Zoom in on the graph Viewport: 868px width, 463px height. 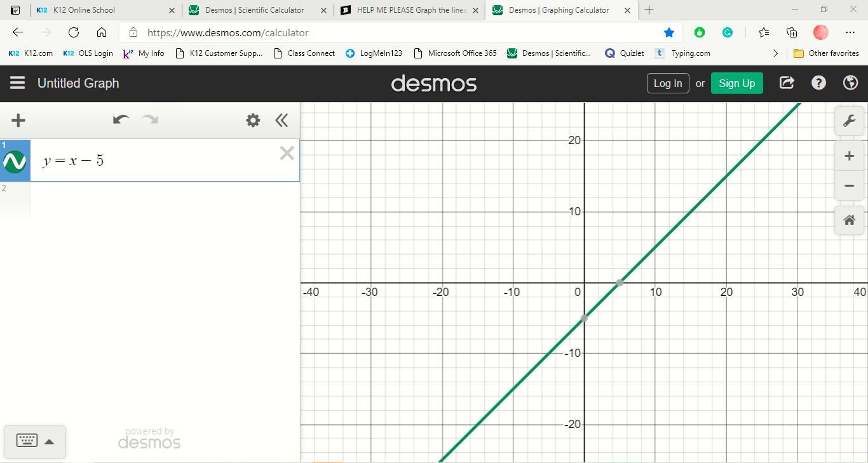pyautogui.click(x=849, y=156)
